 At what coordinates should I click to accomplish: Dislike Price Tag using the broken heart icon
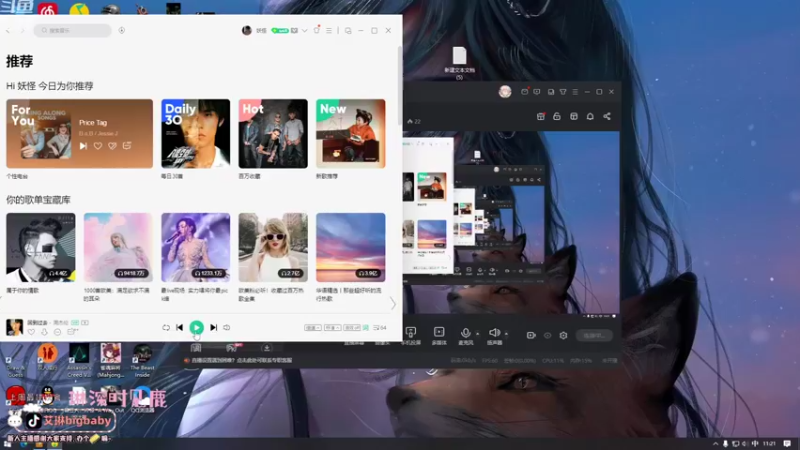[x=112, y=146]
